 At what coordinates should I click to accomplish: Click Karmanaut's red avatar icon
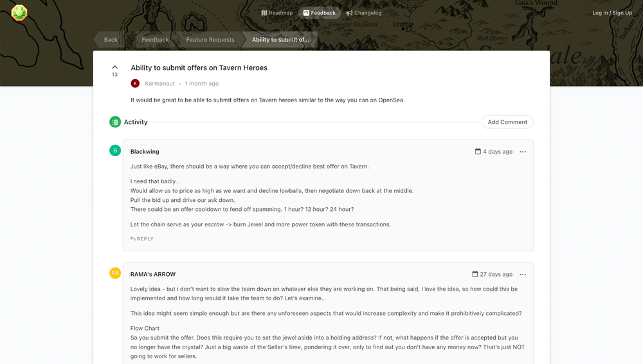click(x=135, y=84)
